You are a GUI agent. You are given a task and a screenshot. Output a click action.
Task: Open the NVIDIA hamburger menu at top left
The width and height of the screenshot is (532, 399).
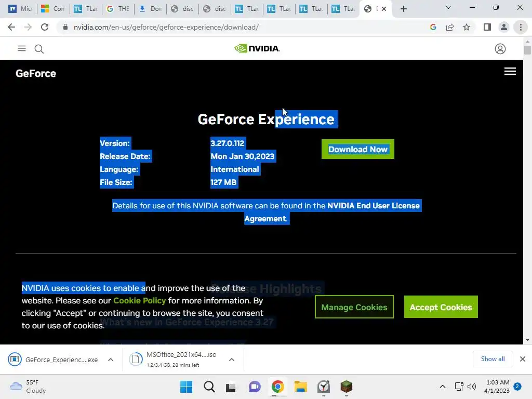(22, 48)
